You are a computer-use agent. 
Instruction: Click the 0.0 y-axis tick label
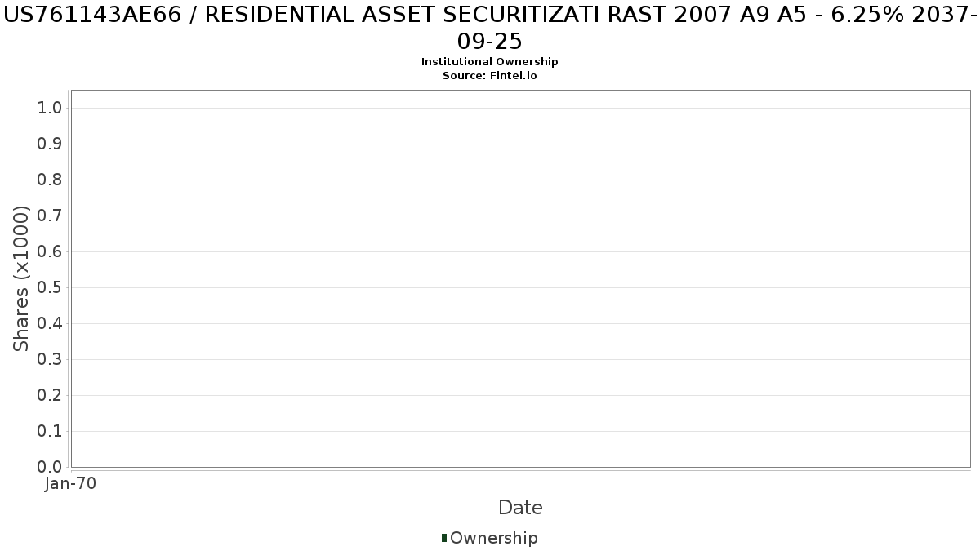pos(51,467)
